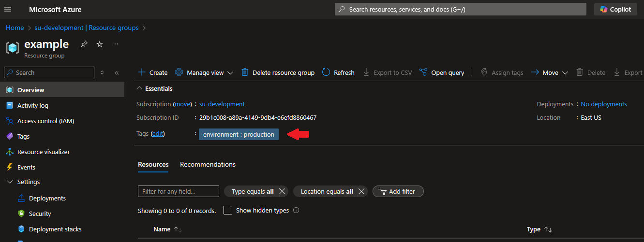Remove the Type equals all filter
This screenshot has height=242, width=644.
point(283,191)
